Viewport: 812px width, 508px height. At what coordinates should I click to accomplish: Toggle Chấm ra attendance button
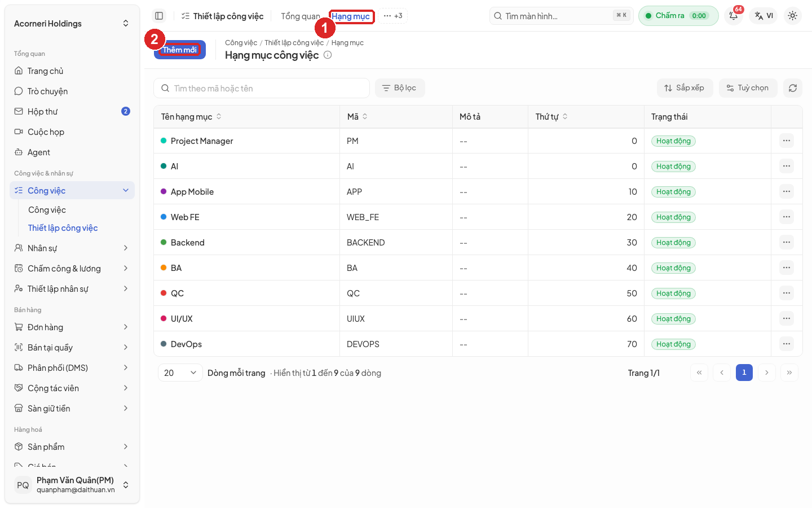point(678,16)
